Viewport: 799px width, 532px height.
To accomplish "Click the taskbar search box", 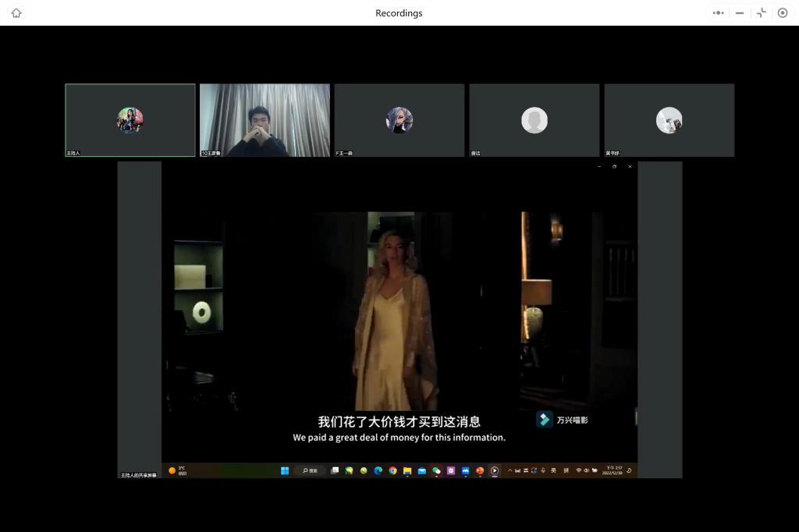I will (x=310, y=470).
